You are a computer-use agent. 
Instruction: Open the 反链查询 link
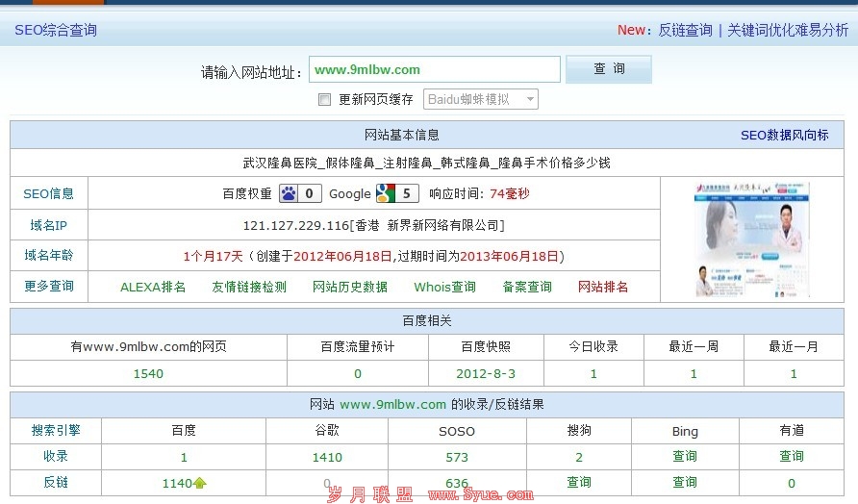click(685, 30)
